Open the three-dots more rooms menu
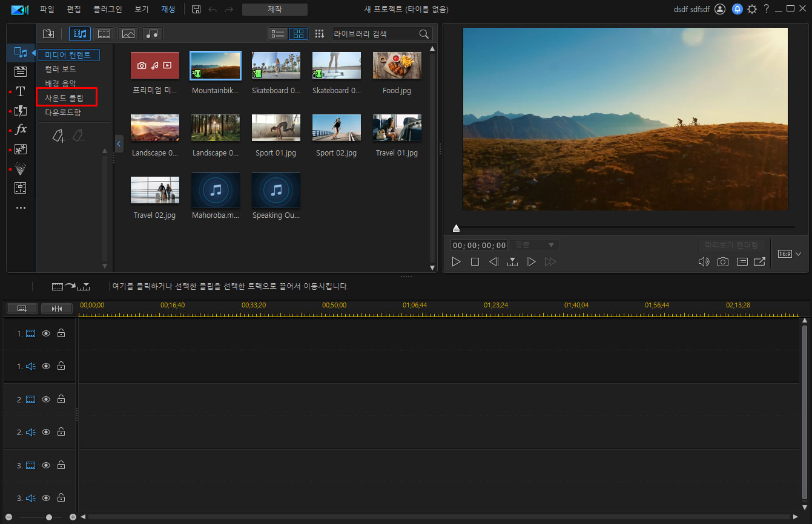The image size is (812, 524). tap(21, 208)
